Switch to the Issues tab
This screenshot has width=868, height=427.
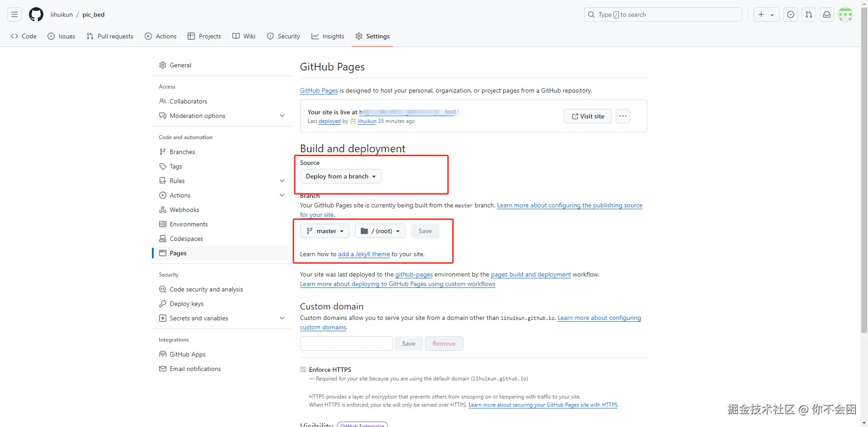[61, 36]
